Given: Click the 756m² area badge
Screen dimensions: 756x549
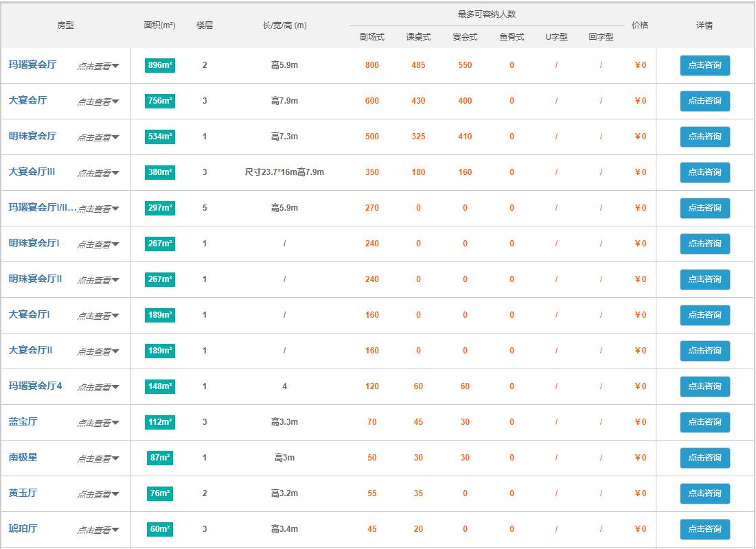Looking at the screenshot, I should (159, 101).
